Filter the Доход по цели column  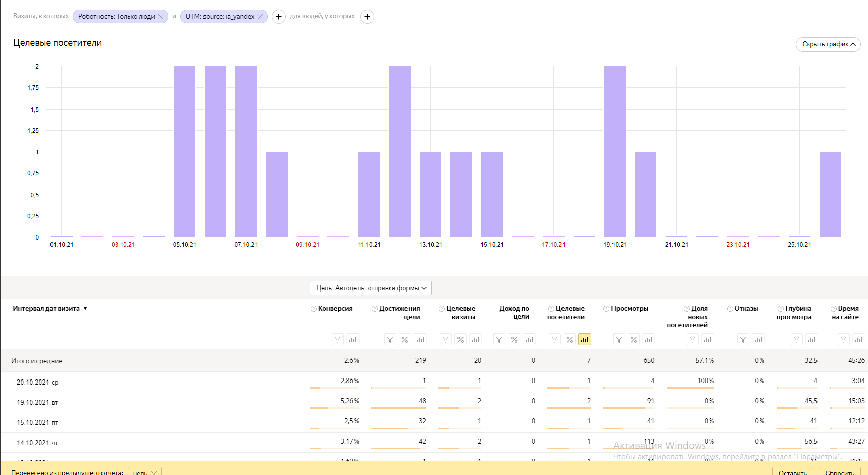click(499, 340)
